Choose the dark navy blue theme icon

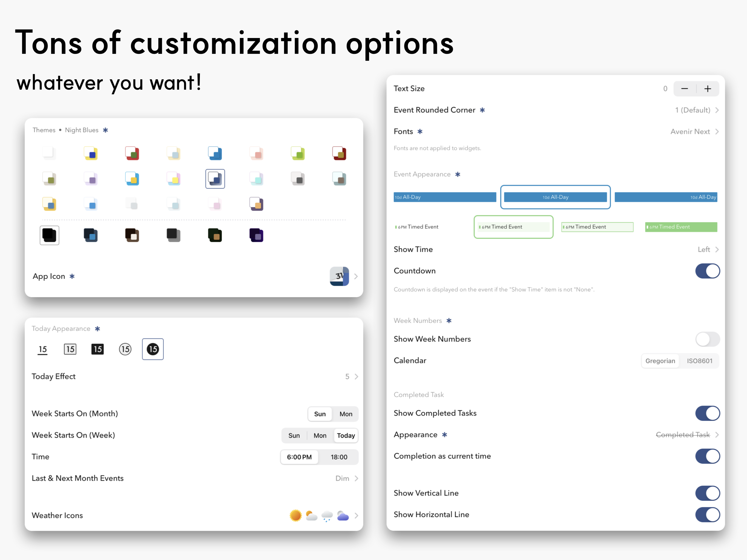tap(91, 235)
